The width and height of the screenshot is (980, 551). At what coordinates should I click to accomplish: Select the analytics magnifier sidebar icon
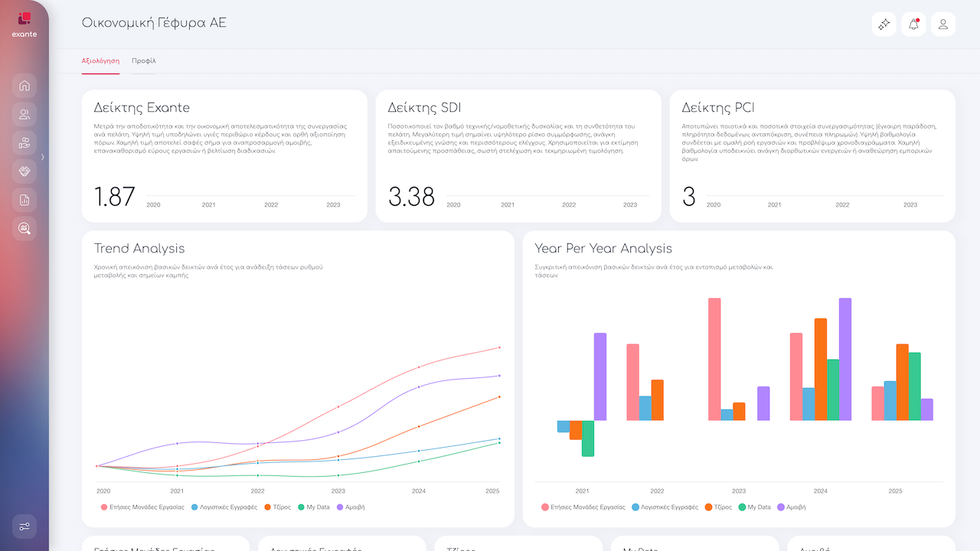tap(24, 229)
